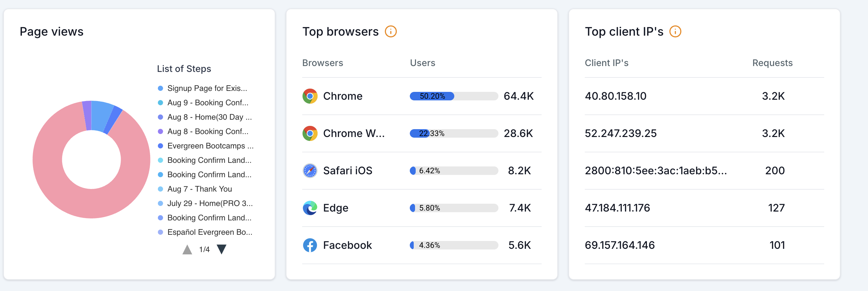
Task: Click the Edge browser icon
Action: click(x=310, y=208)
